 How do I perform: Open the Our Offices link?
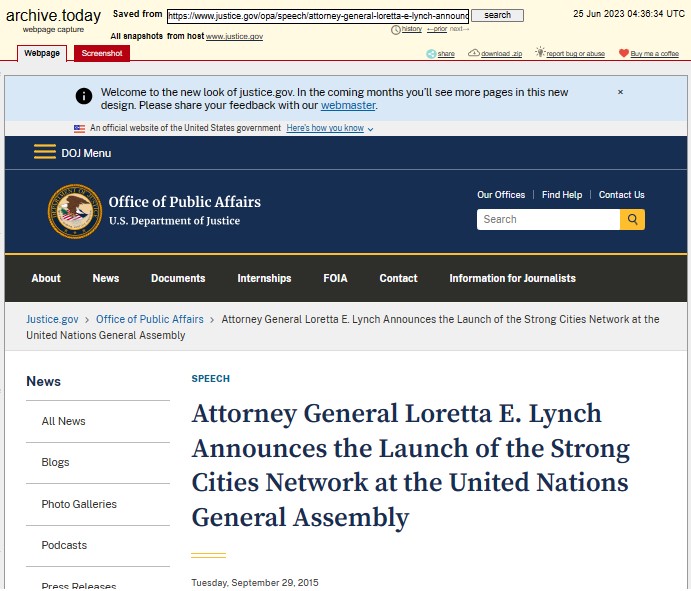[x=501, y=195]
